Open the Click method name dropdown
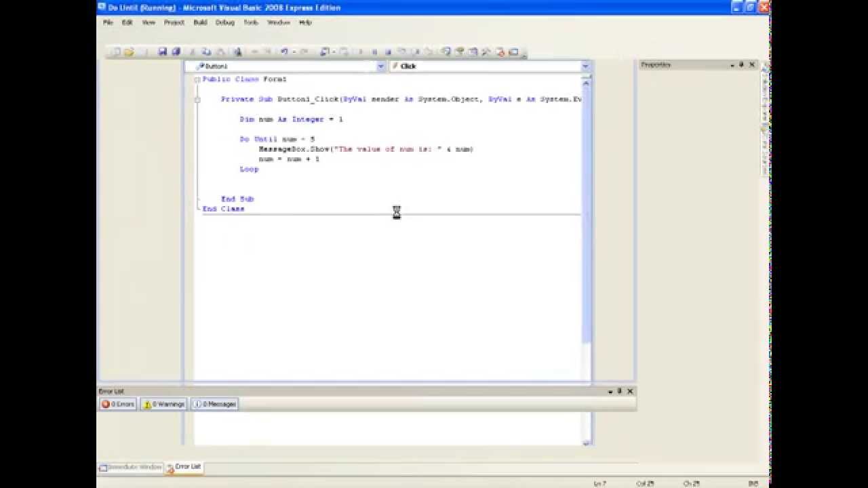 585,66
